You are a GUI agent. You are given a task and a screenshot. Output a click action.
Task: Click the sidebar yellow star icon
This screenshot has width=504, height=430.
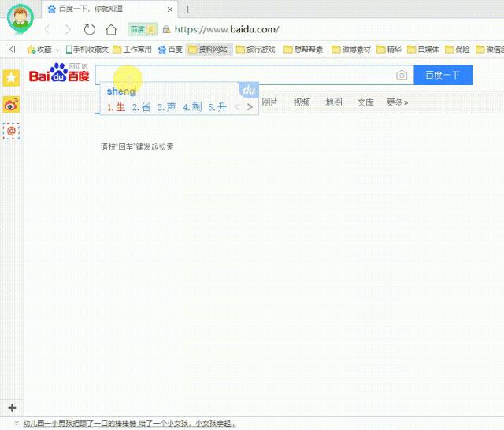(11, 78)
